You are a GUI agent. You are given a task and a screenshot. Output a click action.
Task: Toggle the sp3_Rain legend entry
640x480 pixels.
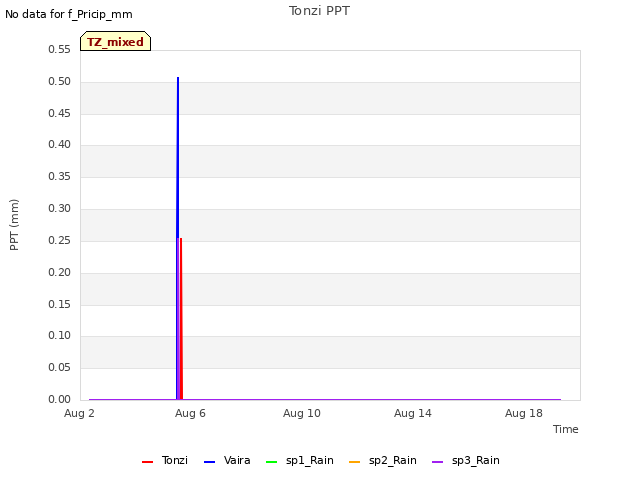click(x=466, y=460)
